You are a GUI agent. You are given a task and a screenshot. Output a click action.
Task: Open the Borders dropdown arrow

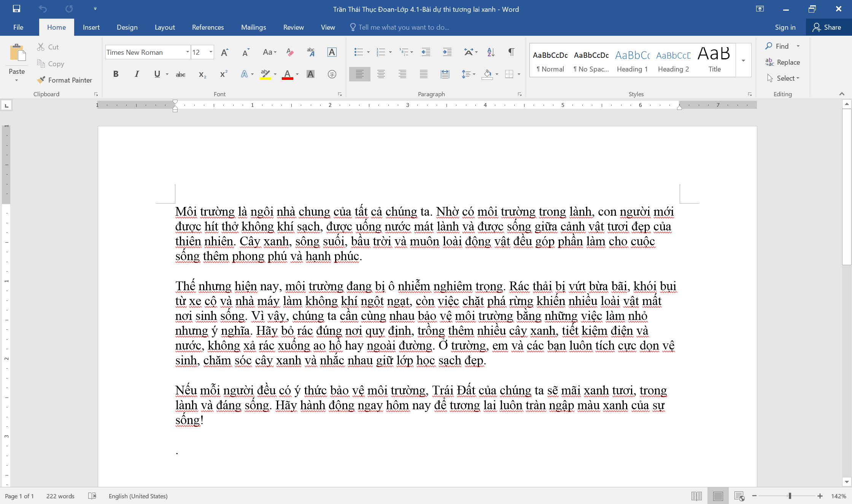(x=519, y=74)
